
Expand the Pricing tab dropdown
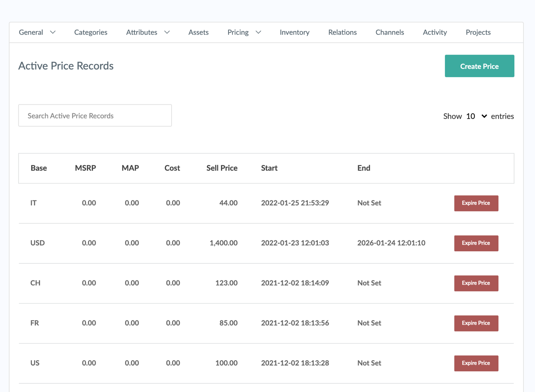(x=244, y=32)
